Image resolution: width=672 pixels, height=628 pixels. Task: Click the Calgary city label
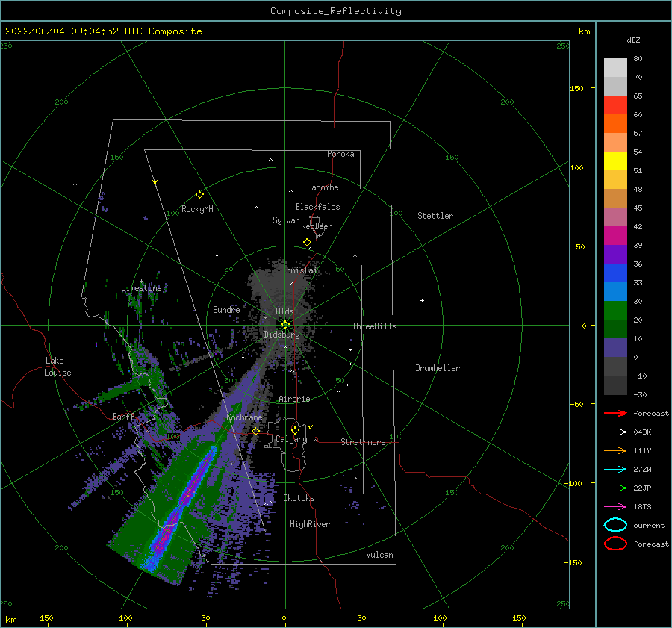point(291,439)
